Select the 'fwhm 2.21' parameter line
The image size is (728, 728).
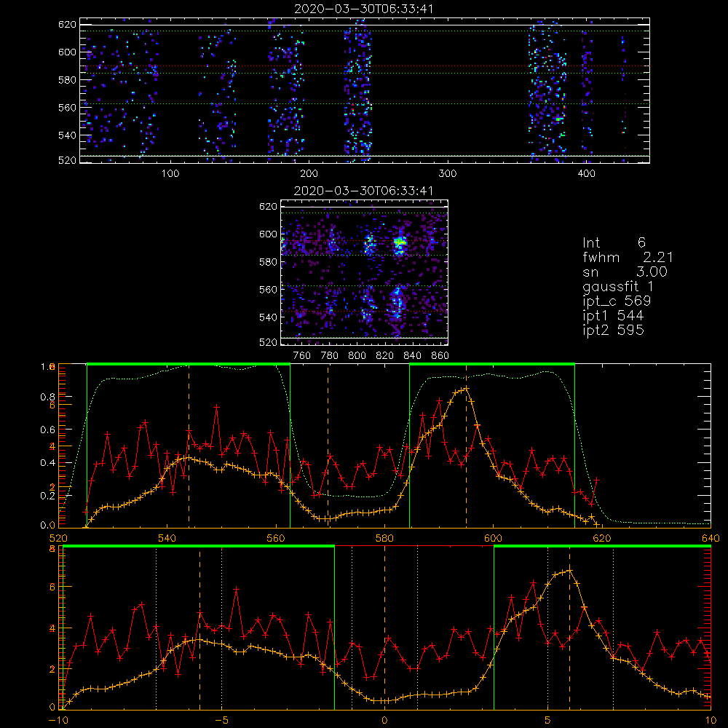tap(628, 257)
